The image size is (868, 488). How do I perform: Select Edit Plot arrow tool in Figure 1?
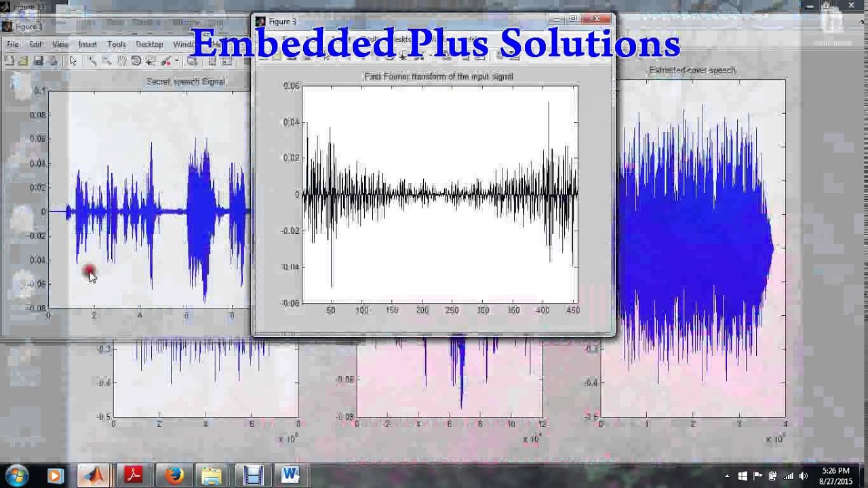[73, 60]
